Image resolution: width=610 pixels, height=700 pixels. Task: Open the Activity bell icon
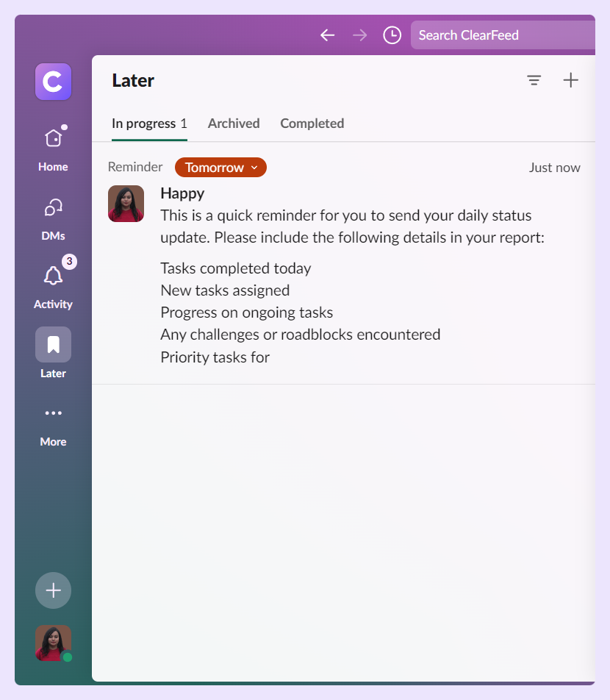click(53, 276)
